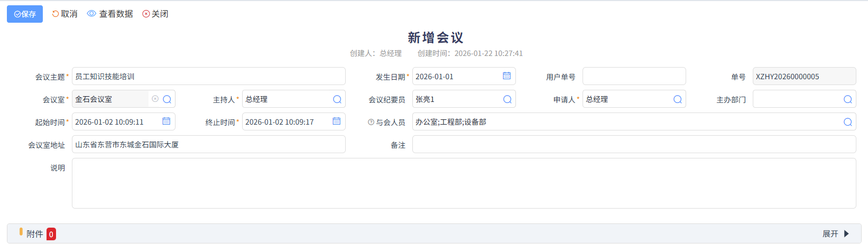Click the help icon beside 与会人员

pyautogui.click(x=371, y=122)
